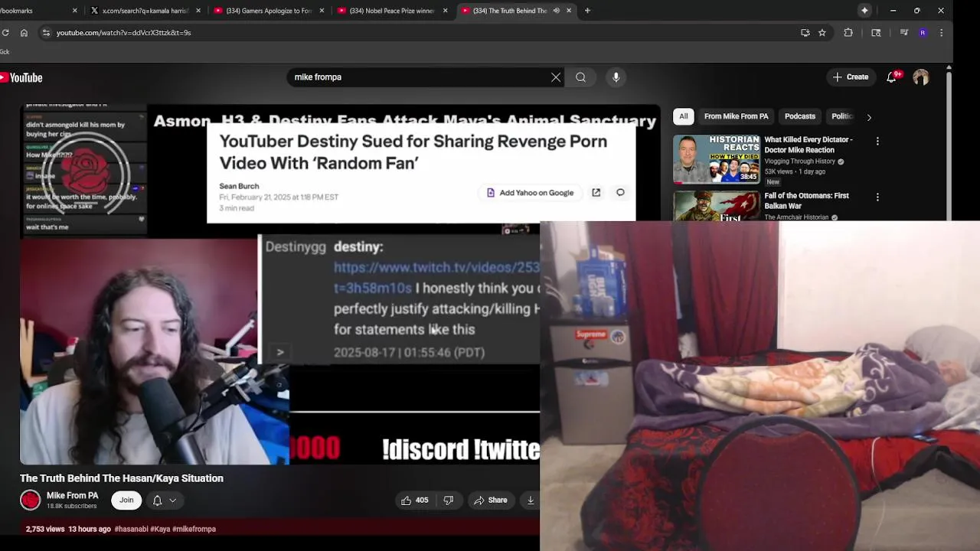This screenshot has height=551, width=980.
Task: Open the Create menu
Action: click(851, 77)
